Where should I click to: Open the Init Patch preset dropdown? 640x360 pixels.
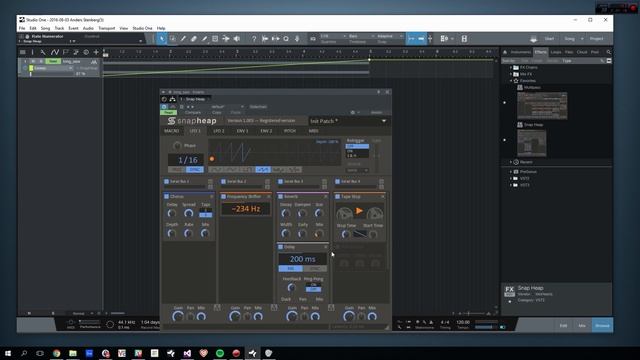point(384,121)
